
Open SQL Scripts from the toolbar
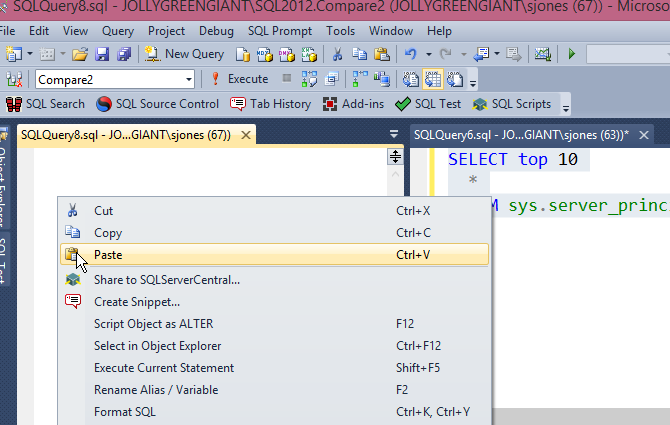(512, 103)
